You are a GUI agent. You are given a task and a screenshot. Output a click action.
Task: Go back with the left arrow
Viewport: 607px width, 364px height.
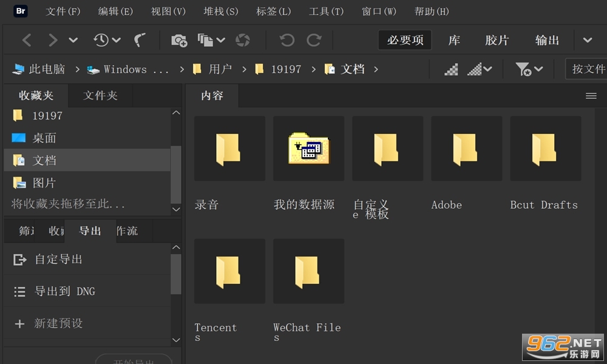[x=26, y=40]
